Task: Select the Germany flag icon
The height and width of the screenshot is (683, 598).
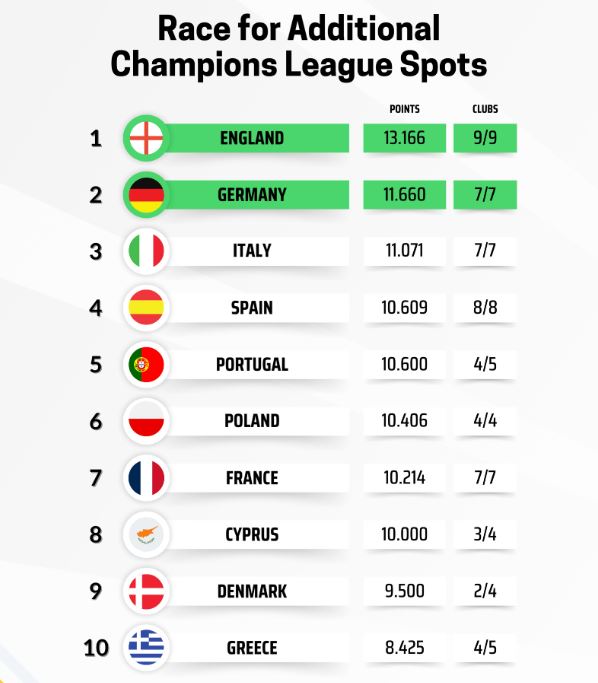Action: (146, 195)
